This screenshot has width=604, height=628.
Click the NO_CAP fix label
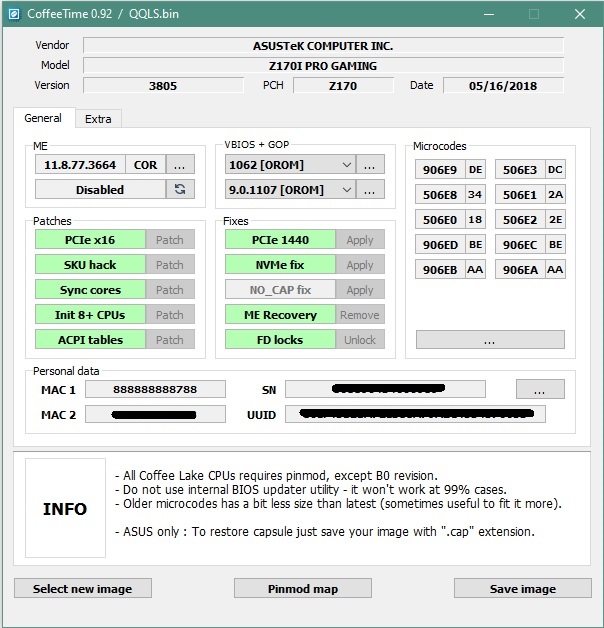(x=280, y=290)
